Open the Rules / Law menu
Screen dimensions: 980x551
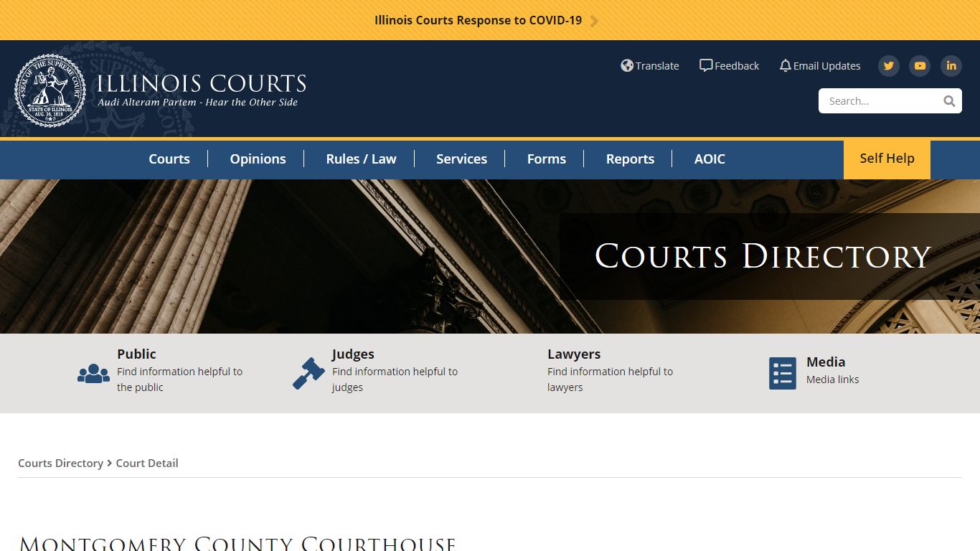361,159
